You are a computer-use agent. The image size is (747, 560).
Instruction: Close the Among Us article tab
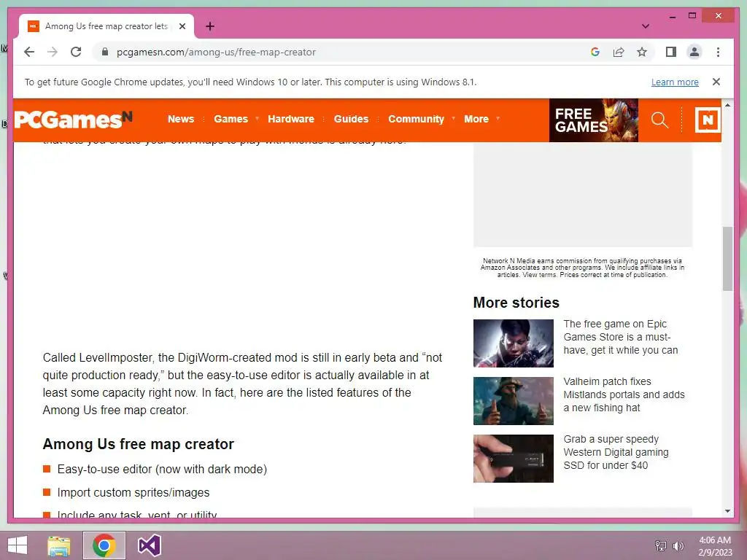pyautogui.click(x=182, y=26)
